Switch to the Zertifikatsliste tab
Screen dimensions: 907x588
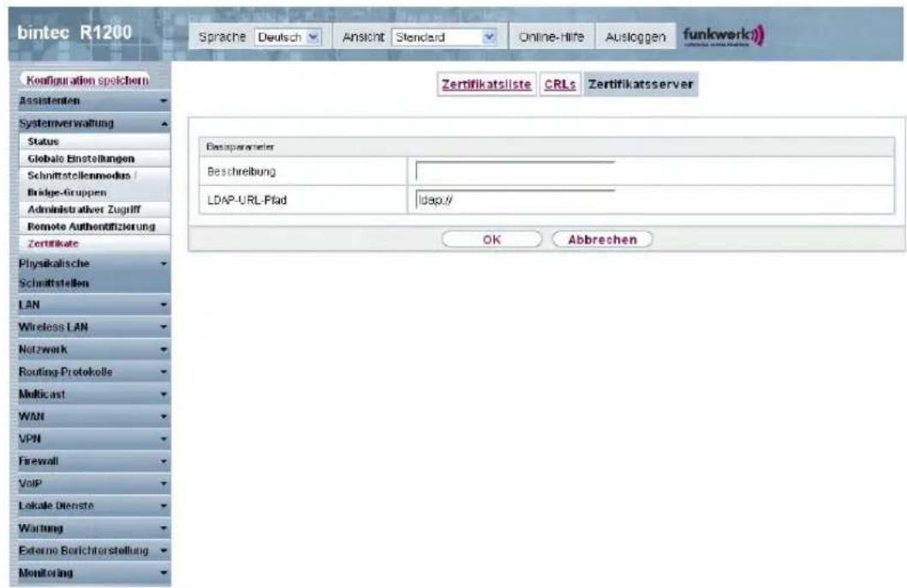tap(486, 85)
